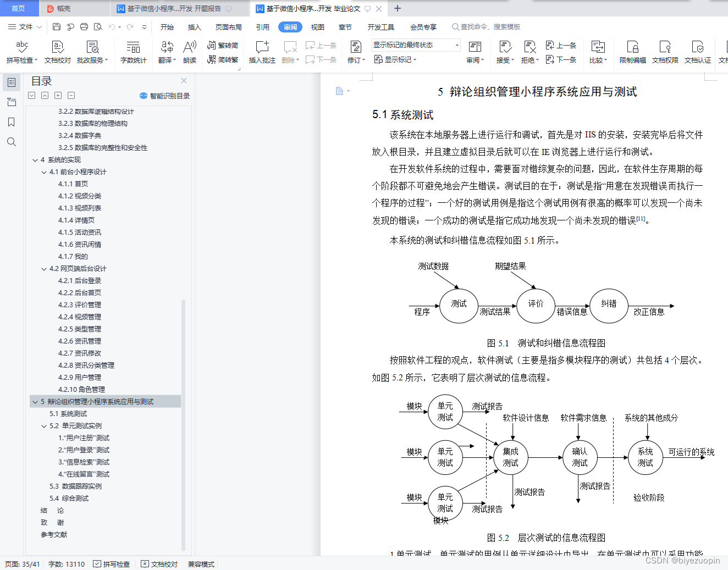Switch to the 开始 ribbon tab
The width and height of the screenshot is (728, 570).
(167, 27)
